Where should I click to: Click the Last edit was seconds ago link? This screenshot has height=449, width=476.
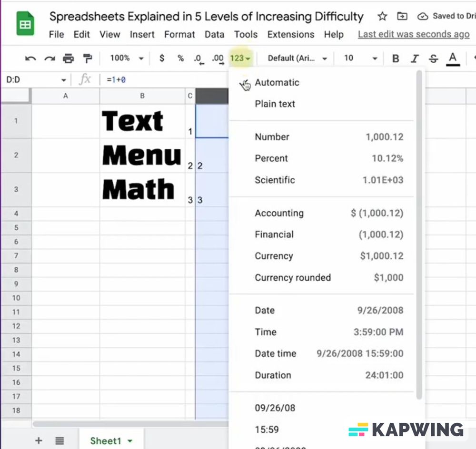point(413,34)
